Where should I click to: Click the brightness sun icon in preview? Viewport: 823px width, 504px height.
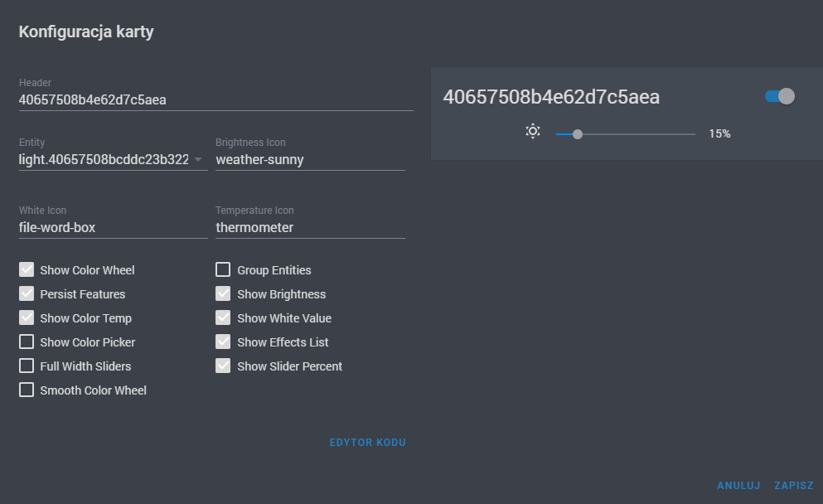(x=533, y=131)
